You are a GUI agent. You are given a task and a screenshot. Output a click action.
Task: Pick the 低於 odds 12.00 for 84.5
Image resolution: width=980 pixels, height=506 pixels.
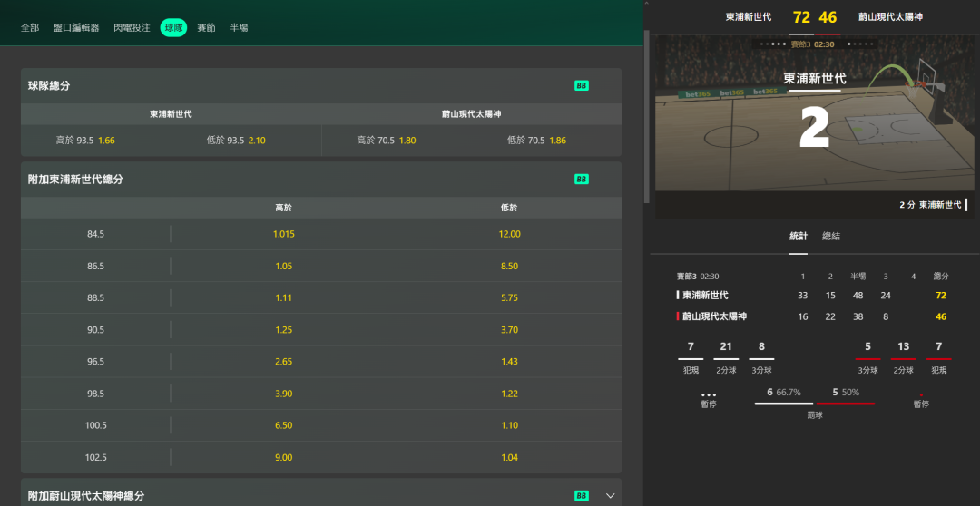point(509,234)
